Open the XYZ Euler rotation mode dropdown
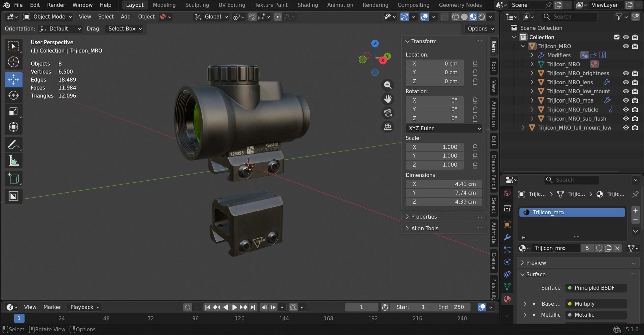 (444, 128)
